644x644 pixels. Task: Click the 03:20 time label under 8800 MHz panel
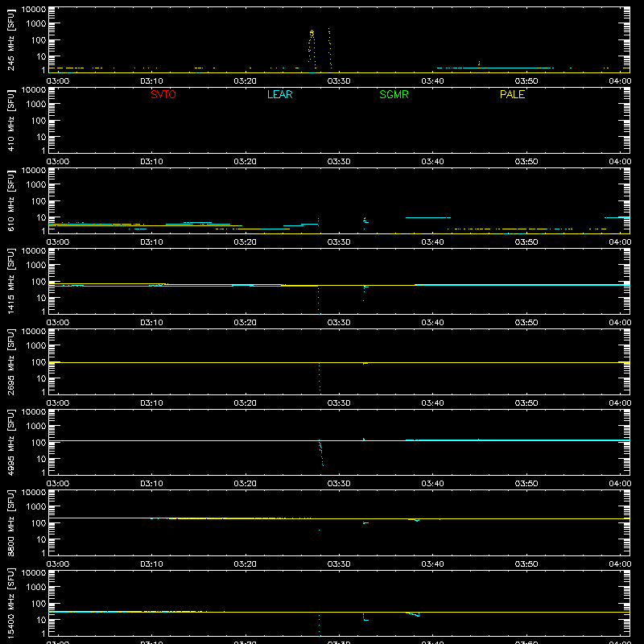[x=246, y=564]
